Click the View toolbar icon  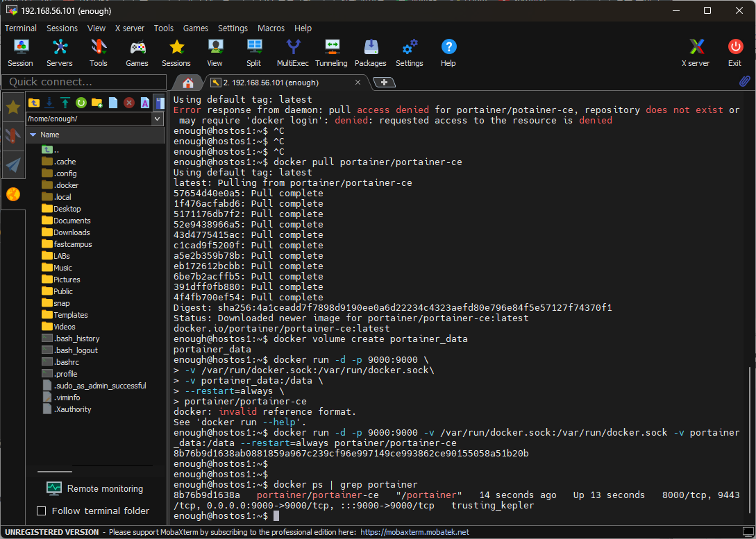(x=215, y=53)
